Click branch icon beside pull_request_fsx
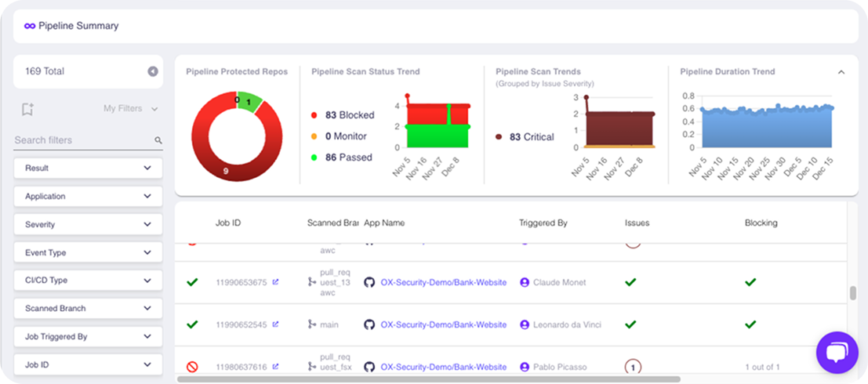 tap(312, 367)
